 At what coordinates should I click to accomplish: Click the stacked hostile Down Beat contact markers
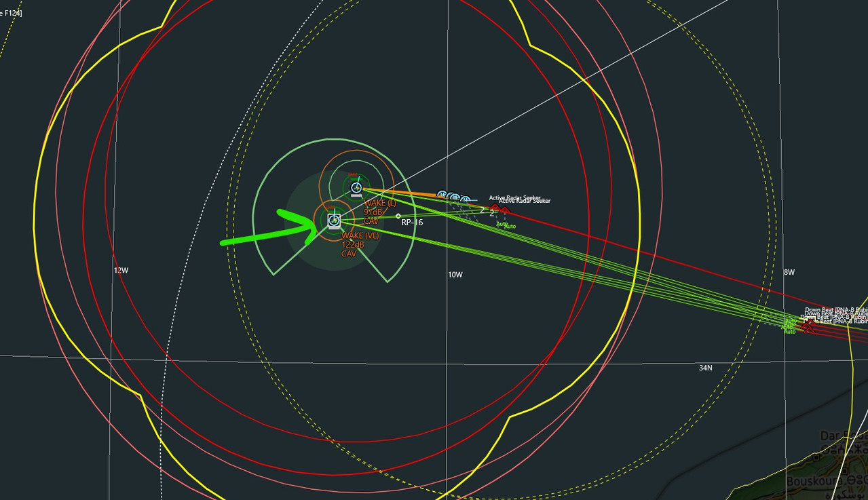(808, 327)
